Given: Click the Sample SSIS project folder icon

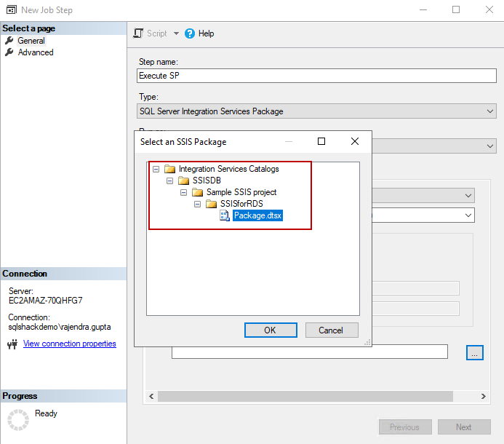Looking at the screenshot, I should coord(197,192).
